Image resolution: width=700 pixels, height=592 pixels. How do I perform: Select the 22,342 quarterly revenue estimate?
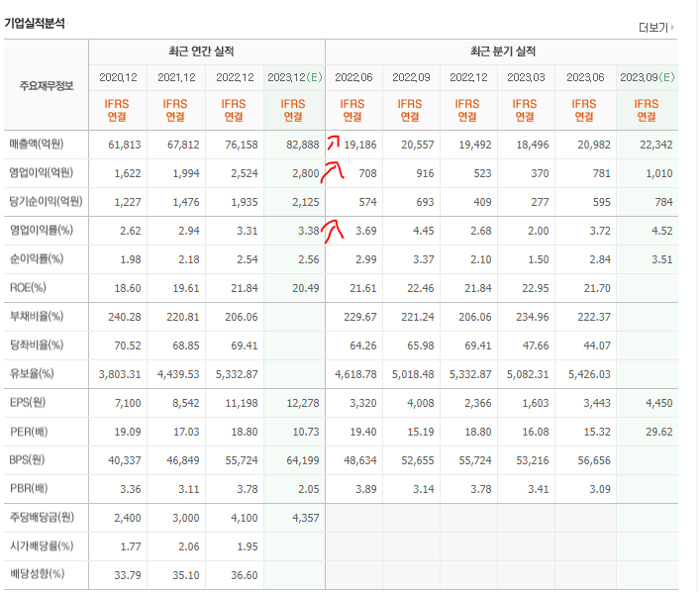(656, 145)
